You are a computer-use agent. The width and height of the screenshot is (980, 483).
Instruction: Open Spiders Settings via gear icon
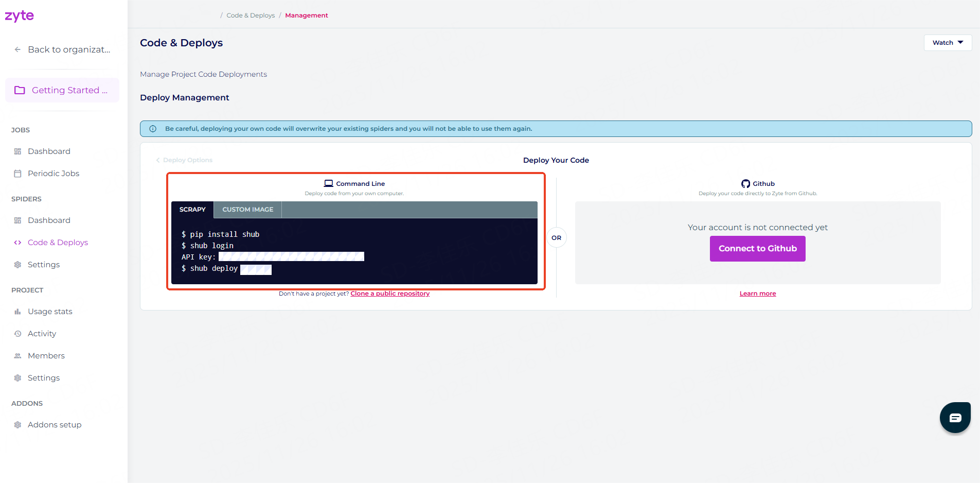point(18,264)
